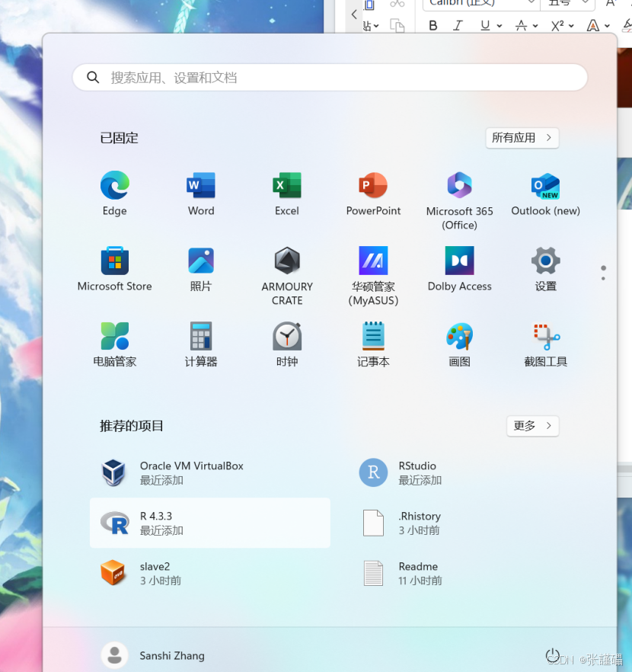Open 截图工具 (Snipping Tool)
Viewport: 632px width, 672px height.
[x=545, y=344]
